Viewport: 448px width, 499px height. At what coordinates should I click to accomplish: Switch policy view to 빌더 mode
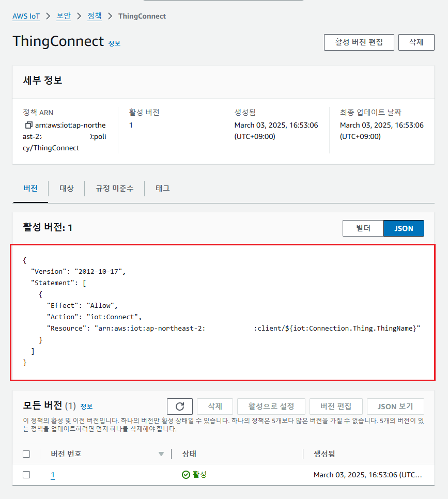pos(363,228)
